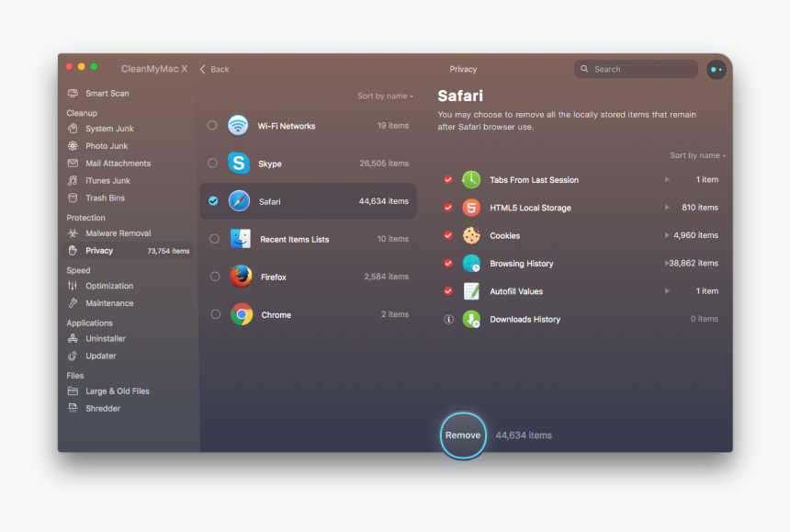790x532 pixels.
Task: Select the Firefox checkbox
Action: click(215, 277)
